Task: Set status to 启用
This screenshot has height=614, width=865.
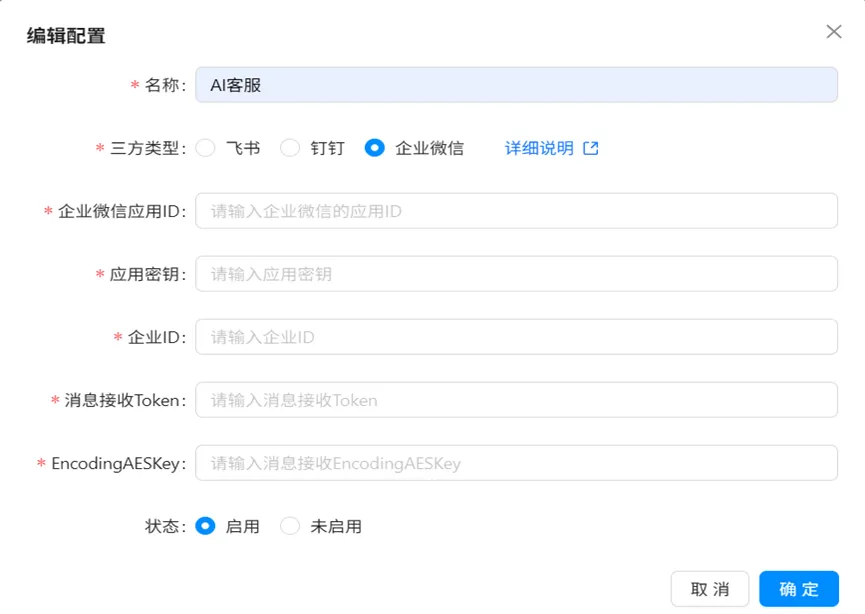Action: pyautogui.click(x=206, y=526)
